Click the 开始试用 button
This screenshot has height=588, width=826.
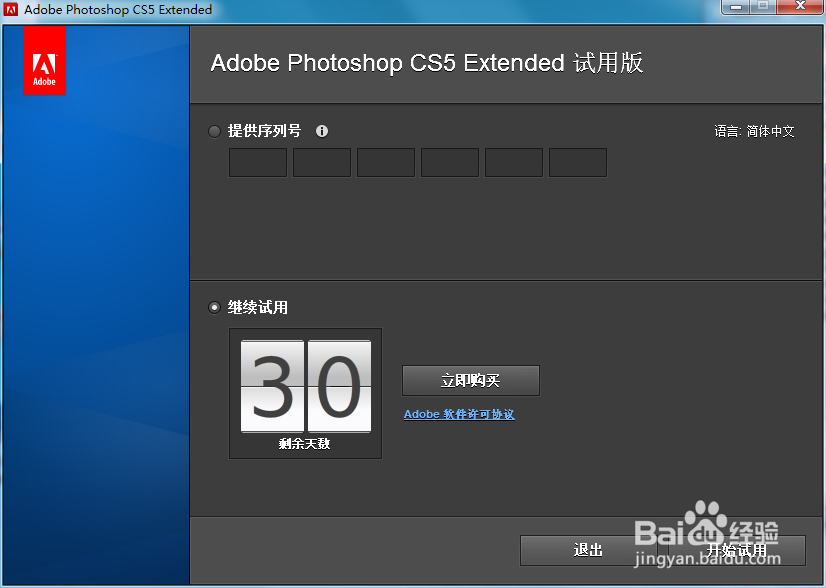[x=737, y=551]
